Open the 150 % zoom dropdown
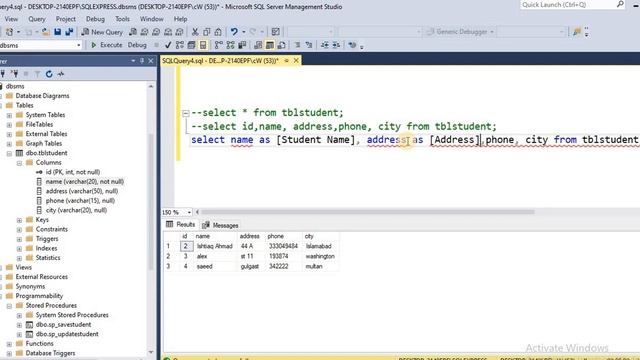The image size is (640, 360). pos(189,212)
